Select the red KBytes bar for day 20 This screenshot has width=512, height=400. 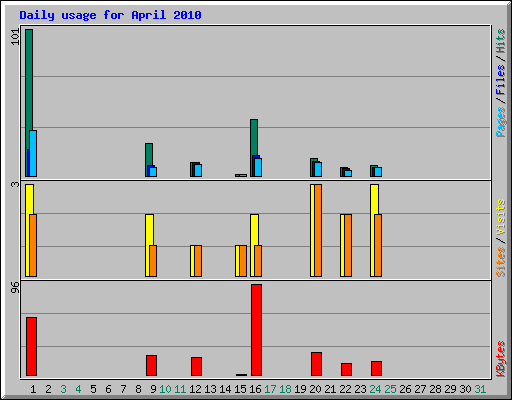(316, 364)
